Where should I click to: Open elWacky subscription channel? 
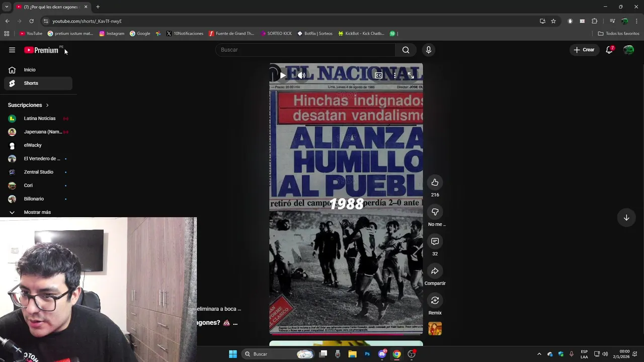coord(38,145)
